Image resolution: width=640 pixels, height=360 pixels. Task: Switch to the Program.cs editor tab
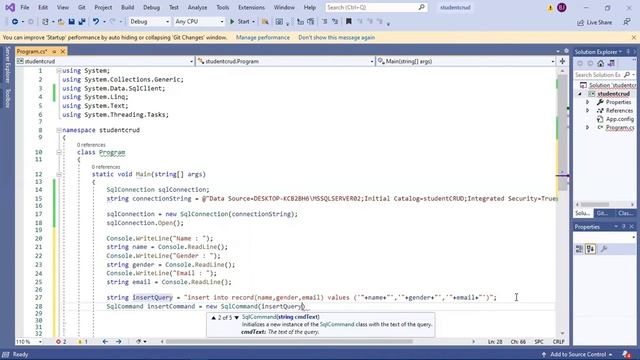(32, 51)
